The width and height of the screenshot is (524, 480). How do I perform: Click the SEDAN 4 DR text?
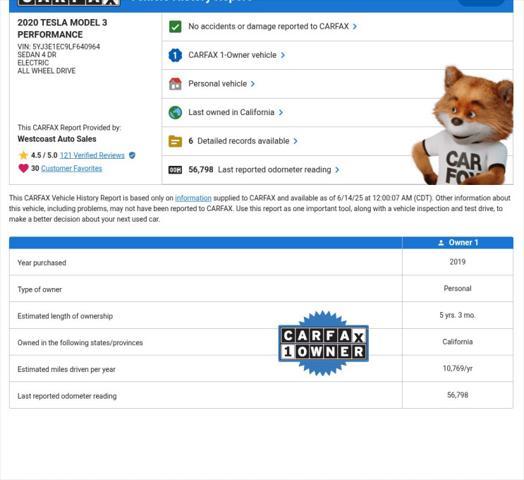37,54
